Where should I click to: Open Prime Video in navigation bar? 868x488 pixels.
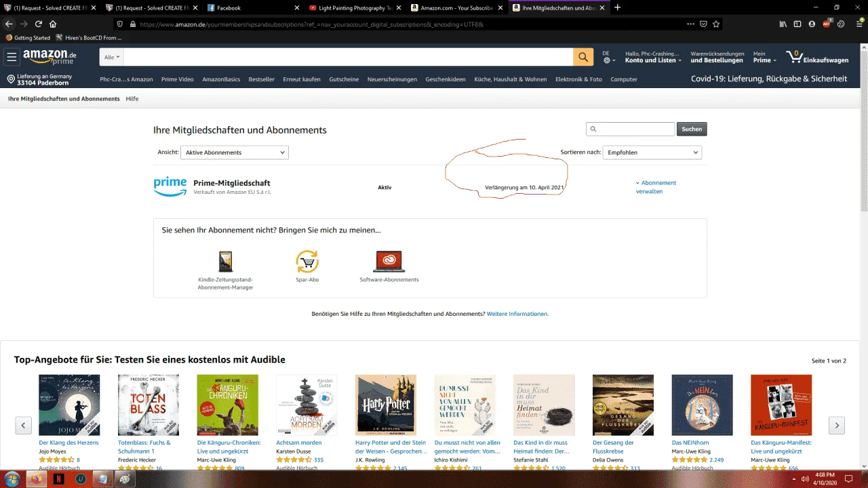pyautogui.click(x=178, y=79)
